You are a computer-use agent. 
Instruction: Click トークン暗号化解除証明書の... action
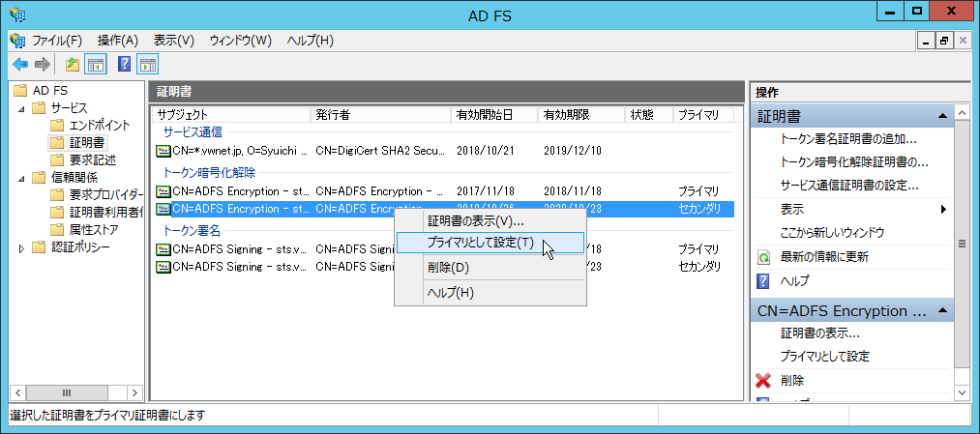point(853,162)
